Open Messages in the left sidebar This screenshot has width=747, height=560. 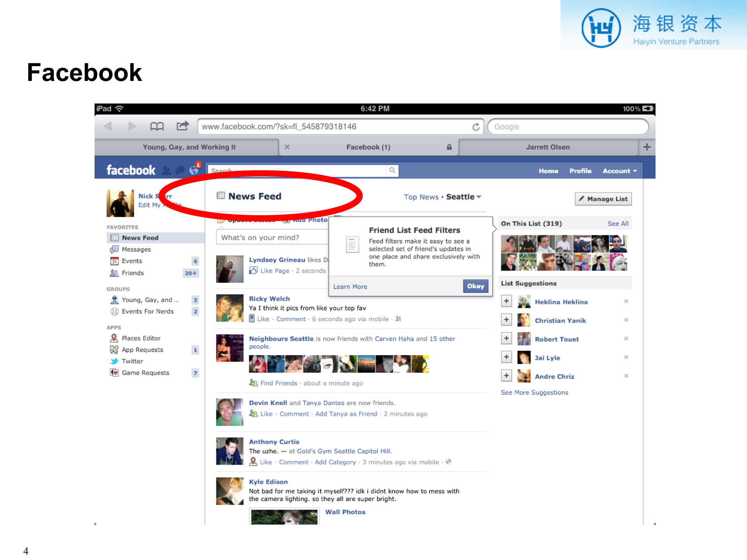pos(136,249)
